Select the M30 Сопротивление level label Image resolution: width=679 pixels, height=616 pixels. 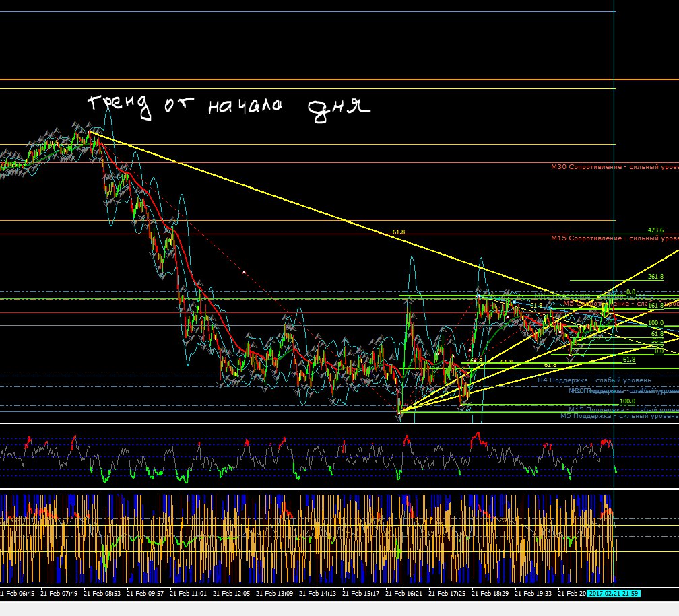(x=614, y=166)
